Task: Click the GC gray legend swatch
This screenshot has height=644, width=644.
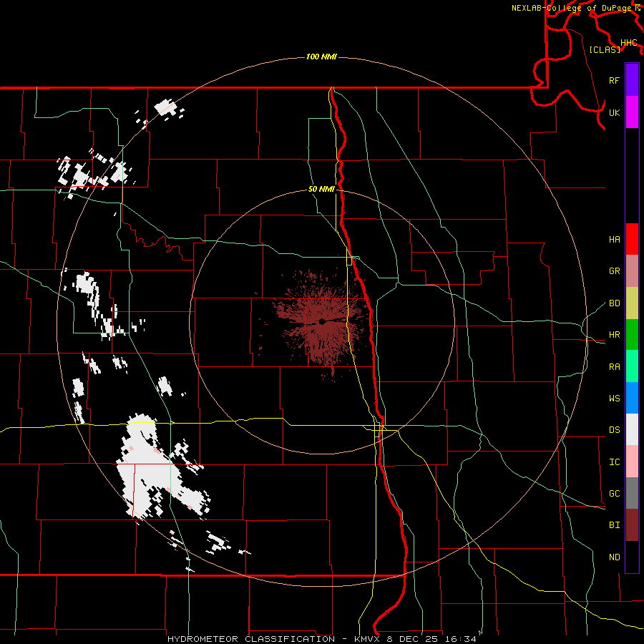Action: pos(632,493)
